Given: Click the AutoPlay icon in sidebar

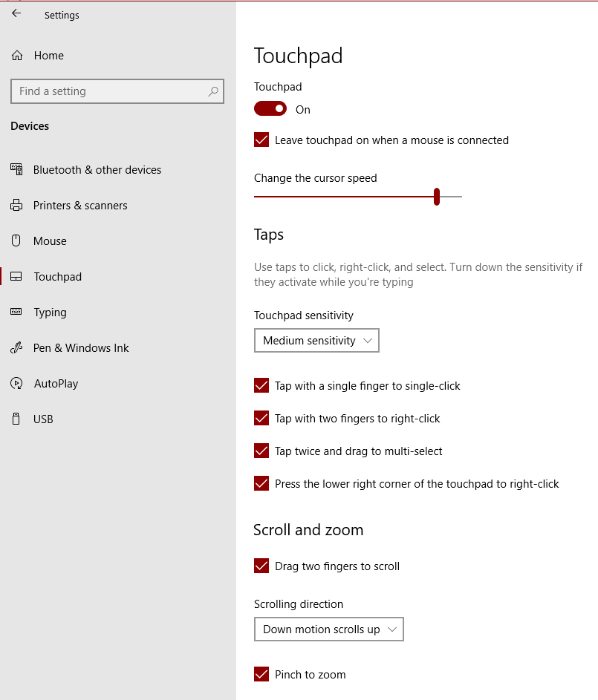Looking at the screenshot, I should tap(16, 384).
